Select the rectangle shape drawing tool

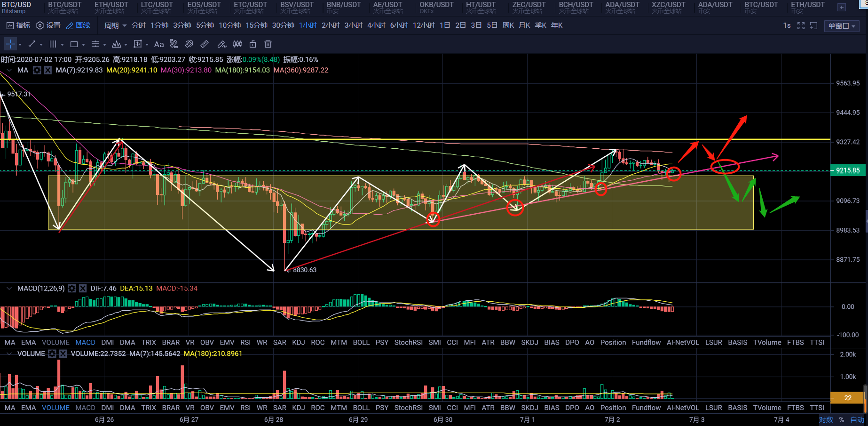click(74, 44)
